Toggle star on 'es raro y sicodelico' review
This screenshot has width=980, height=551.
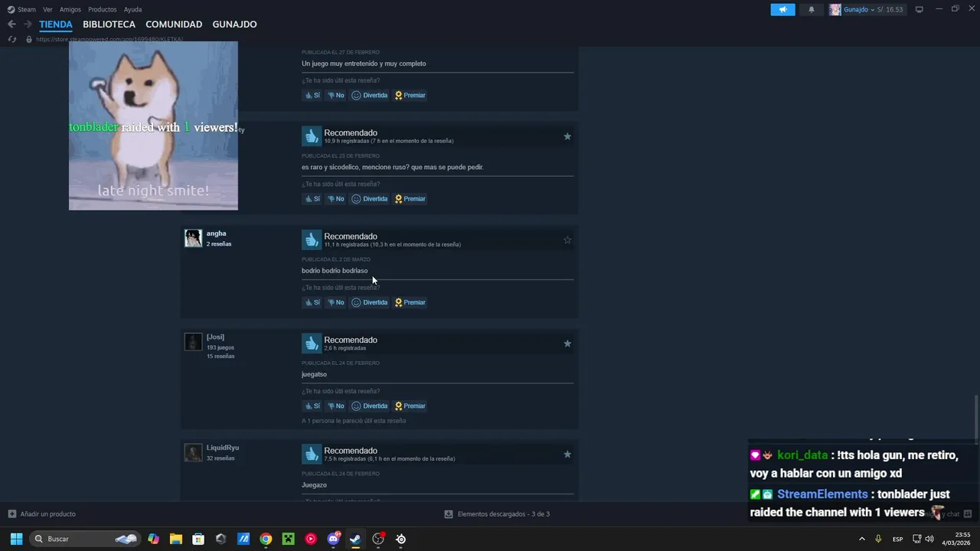[x=567, y=136]
